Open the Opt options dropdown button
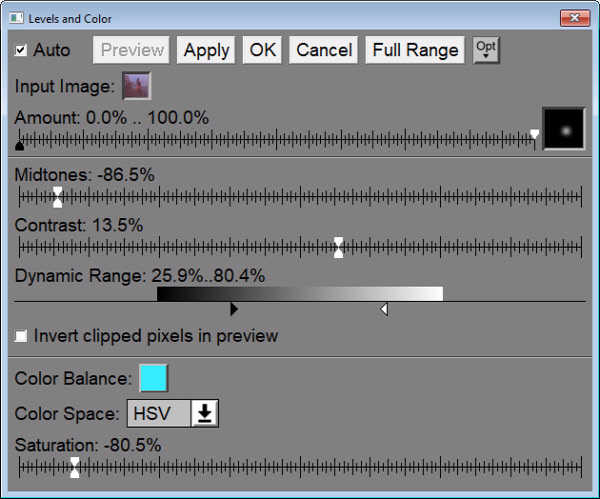600x499 pixels. [485, 49]
